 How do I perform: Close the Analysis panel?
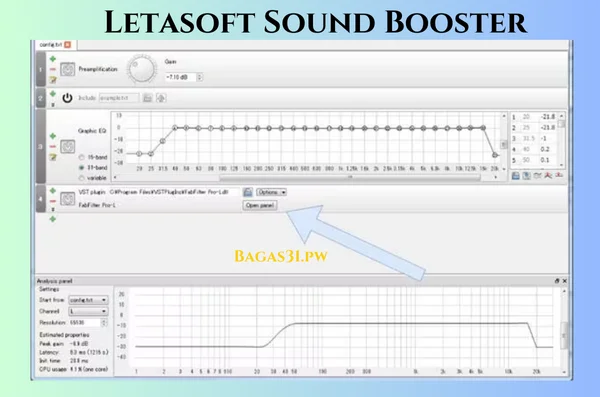click(564, 281)
